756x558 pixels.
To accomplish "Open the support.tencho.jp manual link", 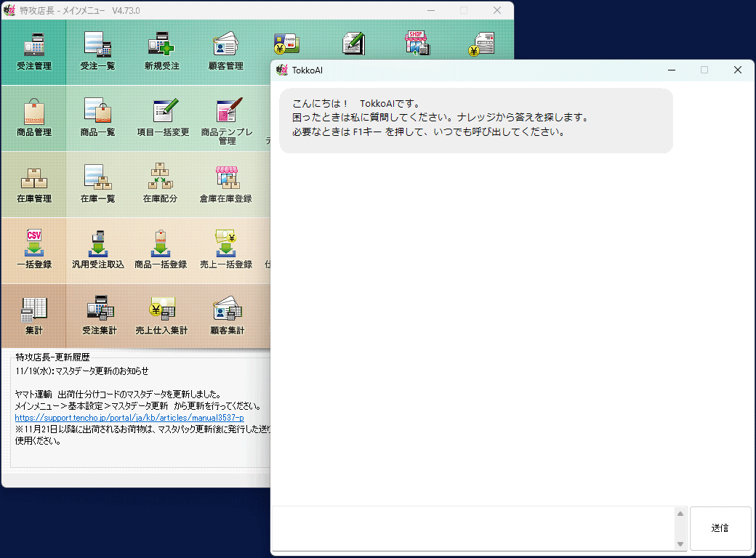I will (x=129, y=418).
